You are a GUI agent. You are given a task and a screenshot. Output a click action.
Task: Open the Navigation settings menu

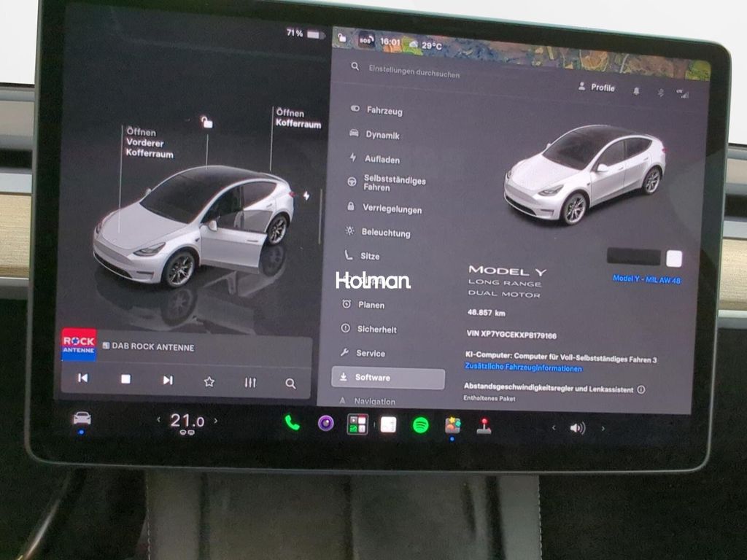pos(367,402)
